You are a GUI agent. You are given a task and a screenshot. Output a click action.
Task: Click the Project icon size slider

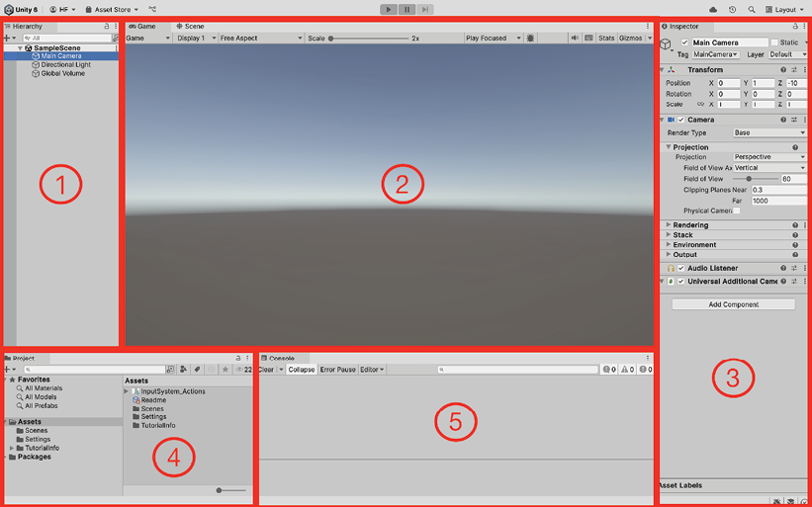[231, 490]
